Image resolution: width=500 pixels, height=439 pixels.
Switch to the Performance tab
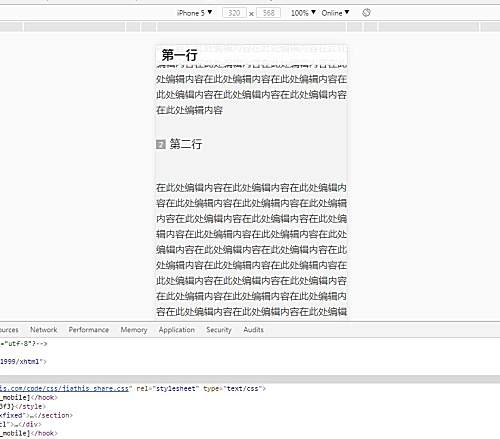(x=89, y=330)
